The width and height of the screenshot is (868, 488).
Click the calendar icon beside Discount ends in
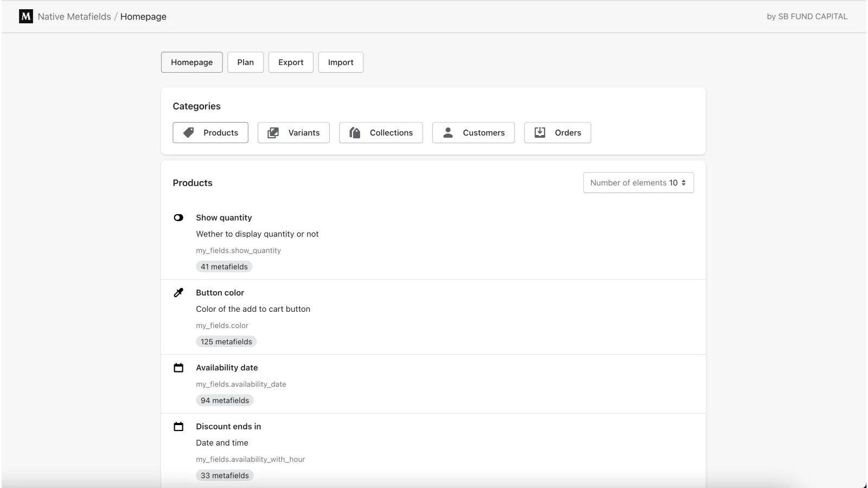point(178,426)
